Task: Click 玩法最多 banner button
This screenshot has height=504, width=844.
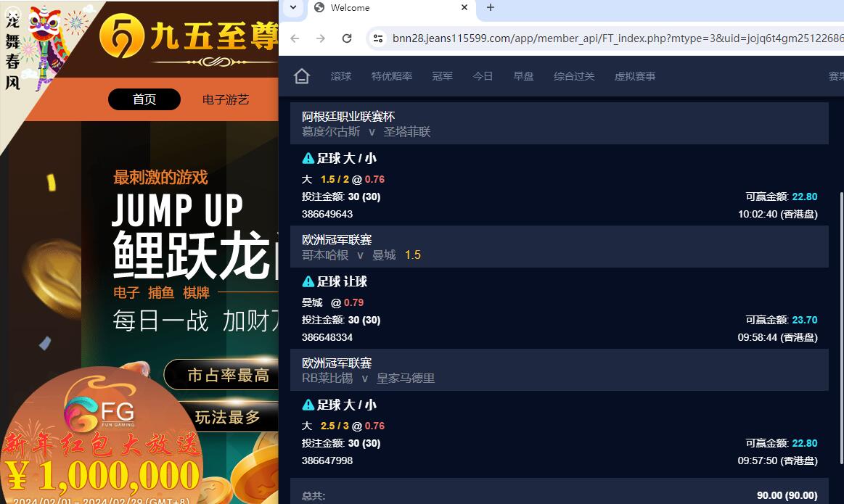Action: [x=227, y=417]
